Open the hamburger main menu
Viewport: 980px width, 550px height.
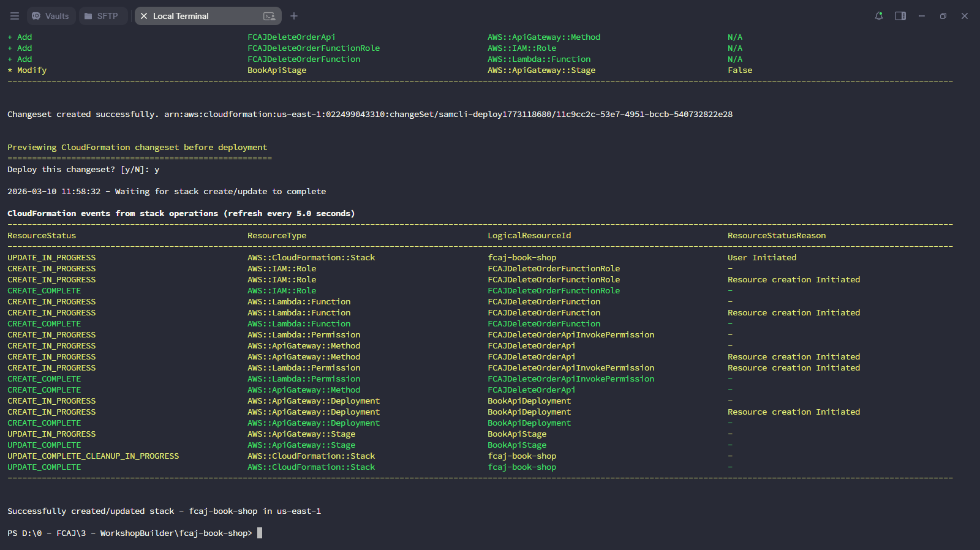coord(15,16)
